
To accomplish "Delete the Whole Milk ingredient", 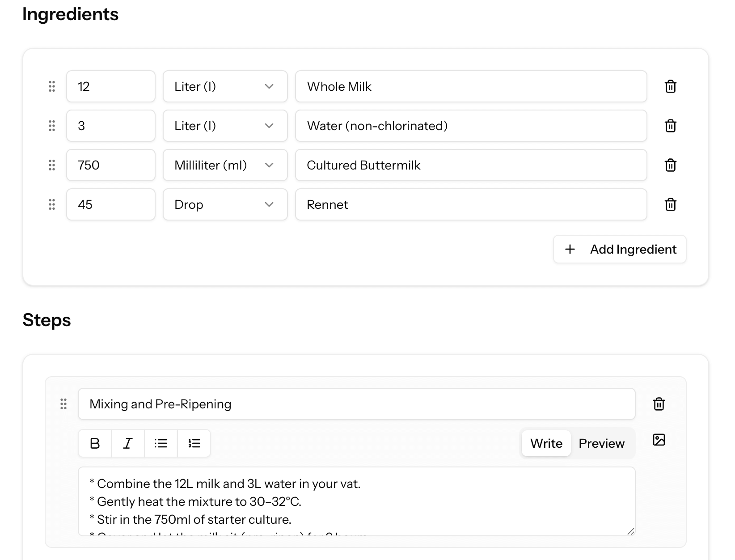I will [671, 86].
